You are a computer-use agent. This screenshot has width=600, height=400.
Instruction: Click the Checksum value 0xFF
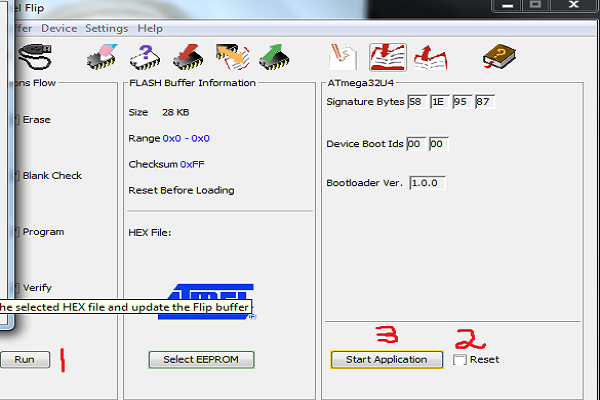point(192,165)
